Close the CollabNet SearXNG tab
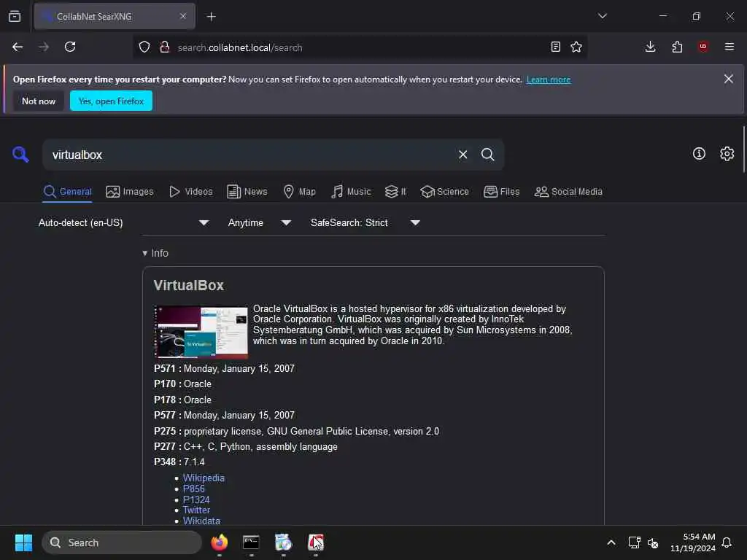The image size is (747, 560). coord(183,16)
